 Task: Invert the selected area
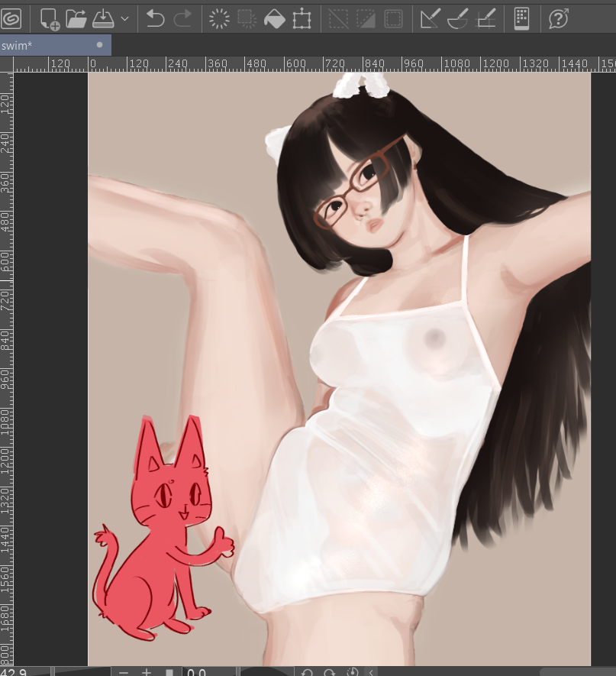[366, 18]
